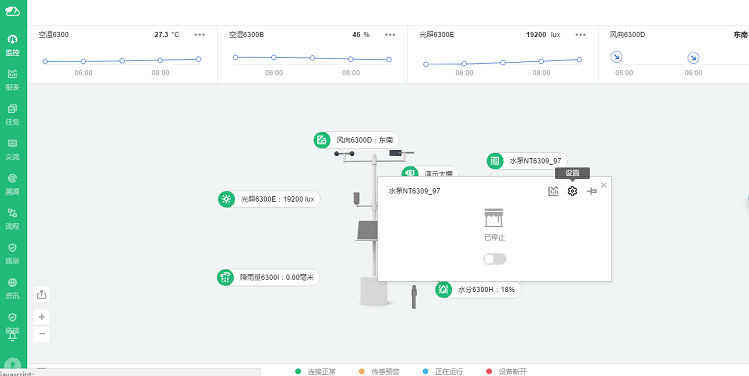Expand more options for 空温6300 card
This screenshot has width=749, height=376.
[x=200, y=35]
